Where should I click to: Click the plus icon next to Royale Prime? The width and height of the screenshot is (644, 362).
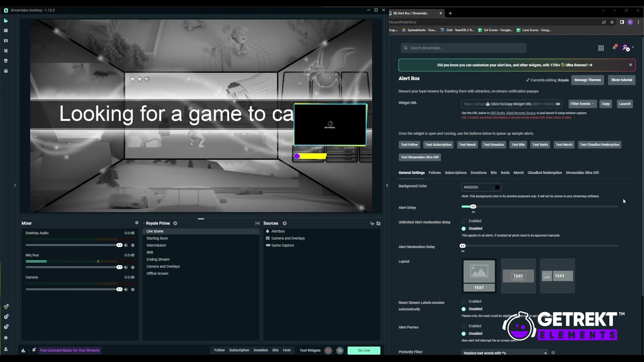pos(175,223)
